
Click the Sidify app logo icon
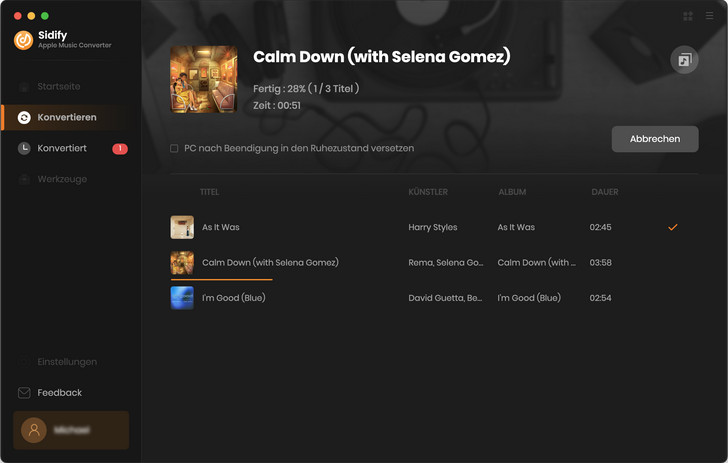pyautogui.click(x=23, y=40)
